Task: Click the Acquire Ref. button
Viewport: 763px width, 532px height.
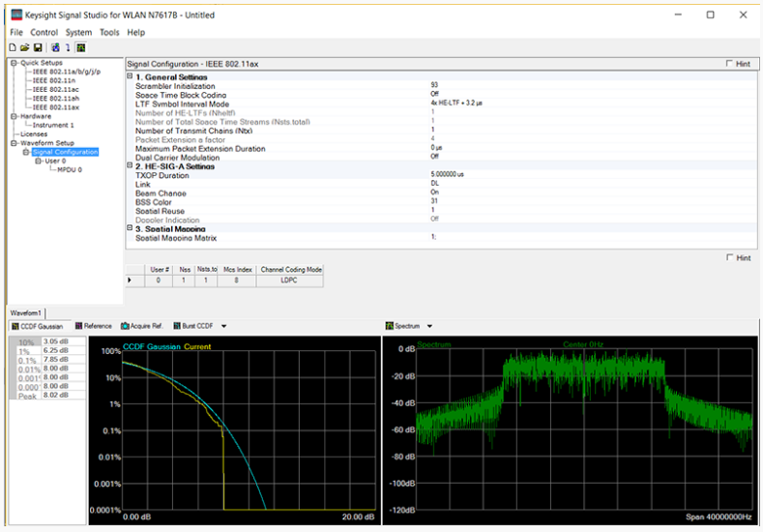Action: click(144, 326)
